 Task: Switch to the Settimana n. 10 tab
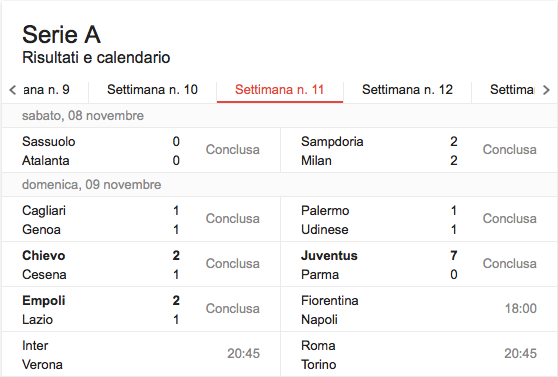tap(152, 90)
